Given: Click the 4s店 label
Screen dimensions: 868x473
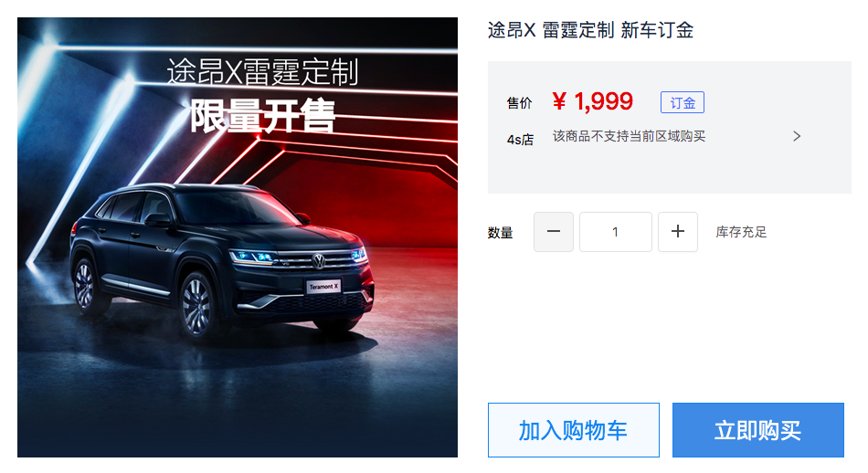Looking at the screenshot, I should 520,140.
